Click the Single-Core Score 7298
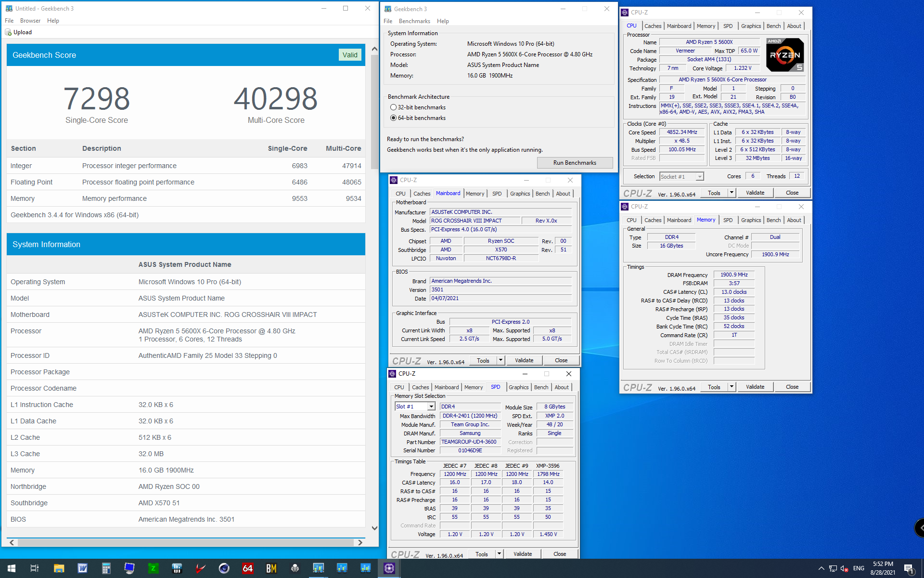The width and height of the screenshot is (924, 578). click(97, 98)
